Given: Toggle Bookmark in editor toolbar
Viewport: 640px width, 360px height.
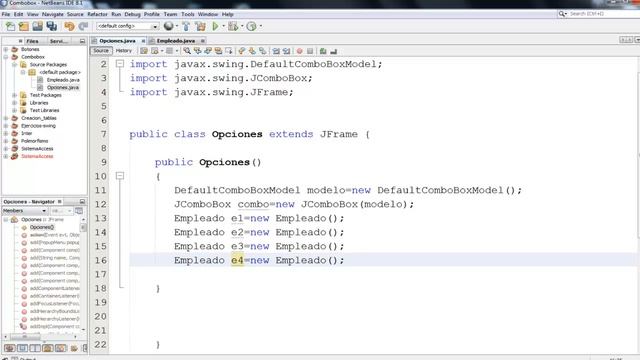Looking at the screenshot, I should pos(263,51).
